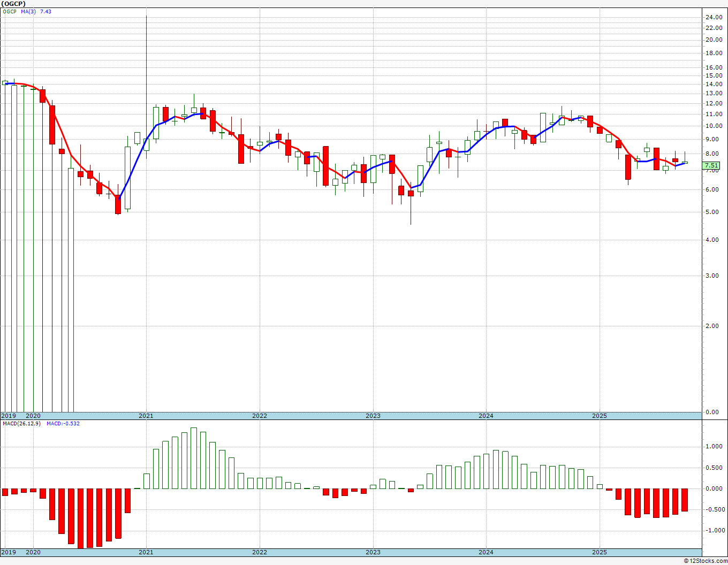This screenshot has width=728, height=565.
Task: Select the green OGCP legend label
Action: click(x=10, y=11)
